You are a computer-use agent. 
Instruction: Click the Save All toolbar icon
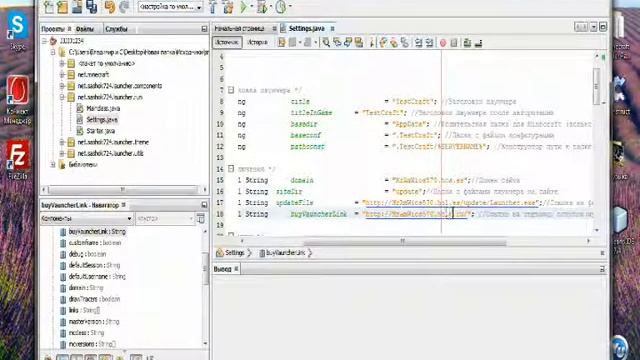pyautogui.click(x=91, y=7)
